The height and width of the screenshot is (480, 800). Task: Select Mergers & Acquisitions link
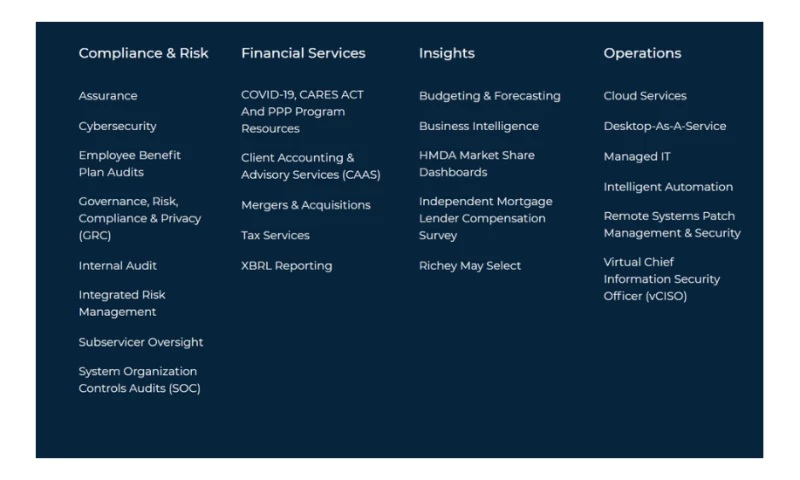tap(305, 205)
